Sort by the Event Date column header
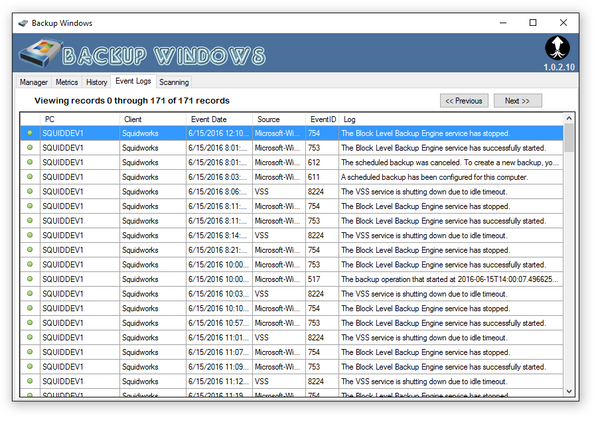Viewport: 600px width, 424px height. pos(218,119)
